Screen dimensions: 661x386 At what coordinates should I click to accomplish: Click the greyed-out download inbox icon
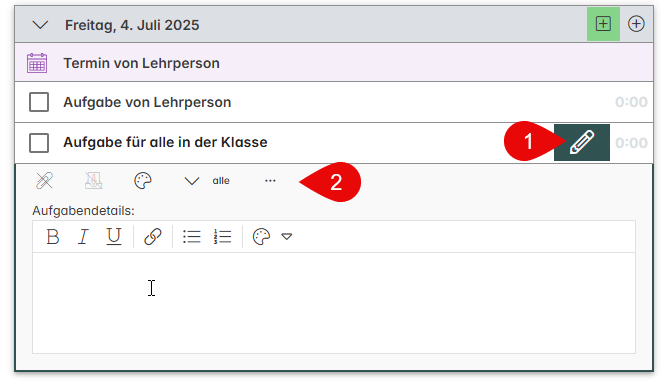tap(93, 181)
